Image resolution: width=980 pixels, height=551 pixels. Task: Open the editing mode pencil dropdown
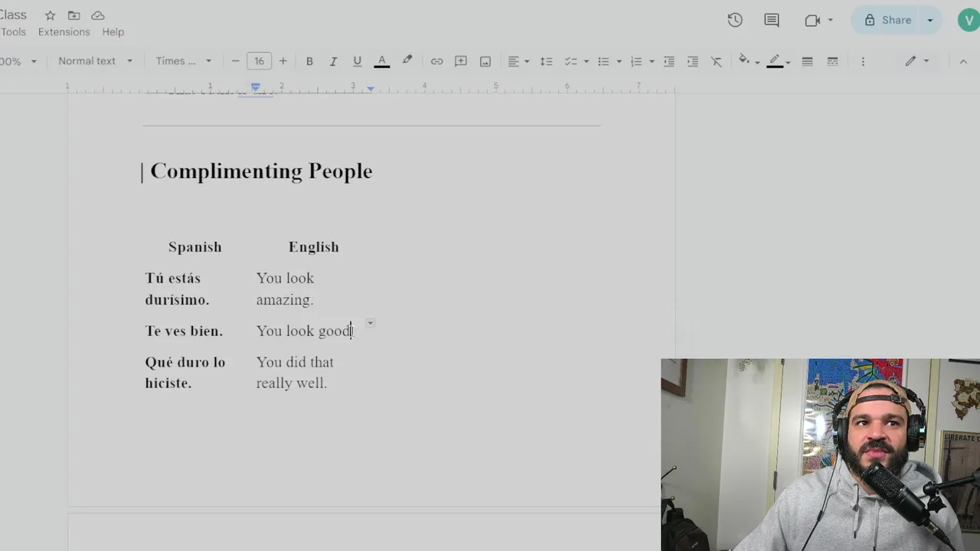pos(916,61)
